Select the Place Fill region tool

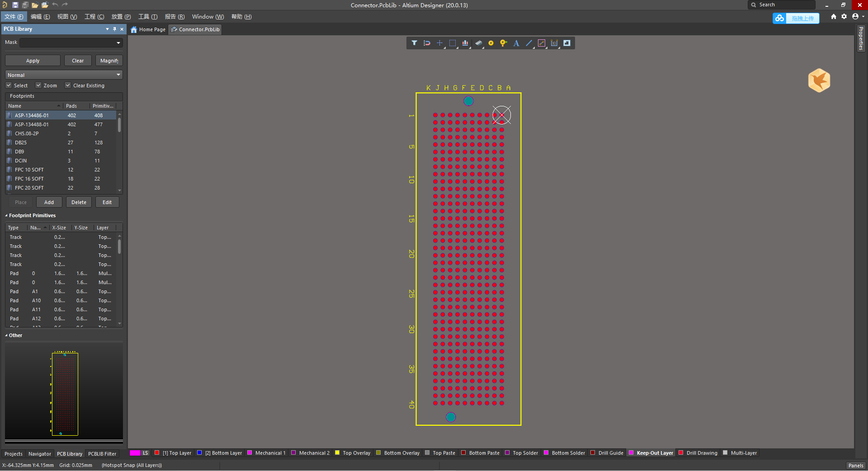(x=567, y=43)
